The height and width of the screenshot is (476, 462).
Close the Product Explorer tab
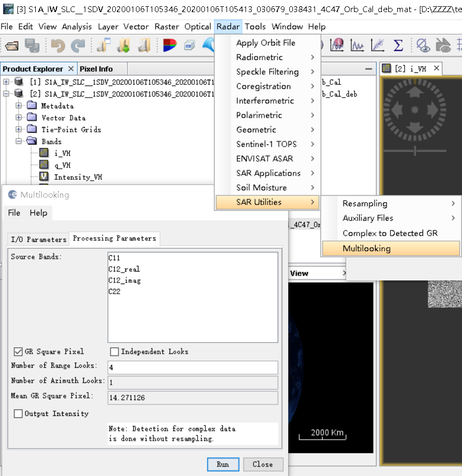click(x=71, y=69)
